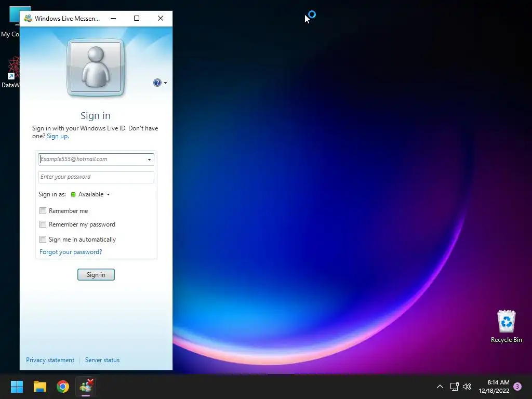532x399 pixels.
Task: Open the clock showing 8:14 AM
Action: pos(494,387)
